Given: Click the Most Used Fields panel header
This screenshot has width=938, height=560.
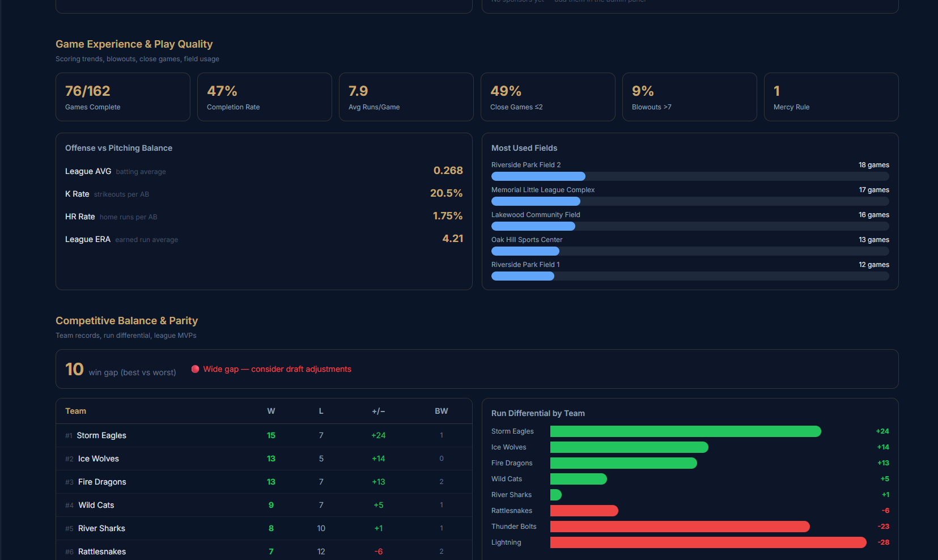Looking at the screenshot, I should (524, 148).
